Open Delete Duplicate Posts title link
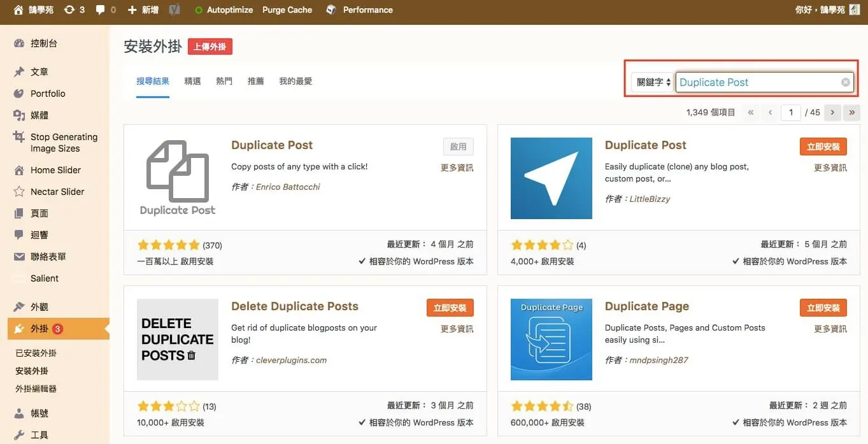Screen dimensions: 868x444 tap(295, 306)
